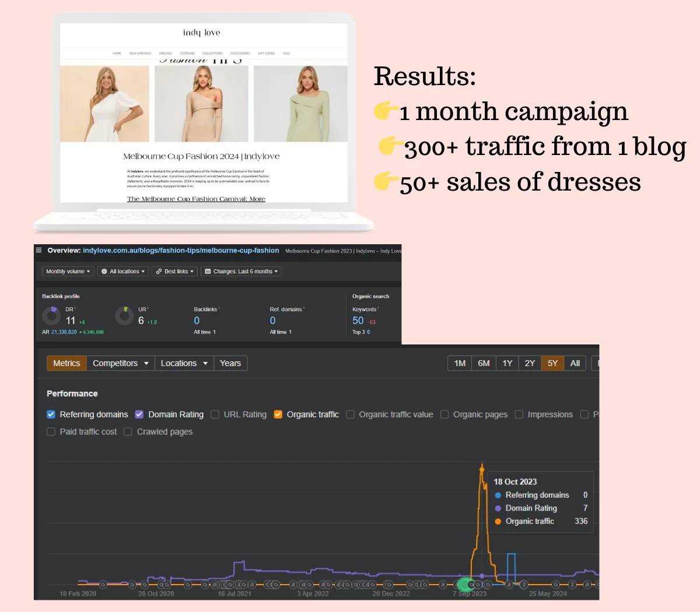700x612 pixels.
Task: Click the green dress model photo
Action: click(x=300, y=103)
